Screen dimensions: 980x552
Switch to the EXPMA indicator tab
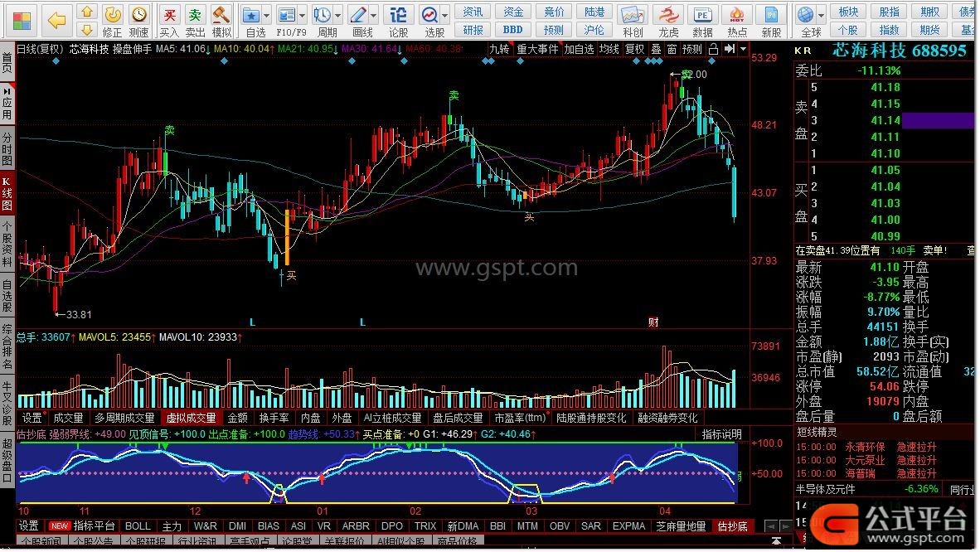628,526
